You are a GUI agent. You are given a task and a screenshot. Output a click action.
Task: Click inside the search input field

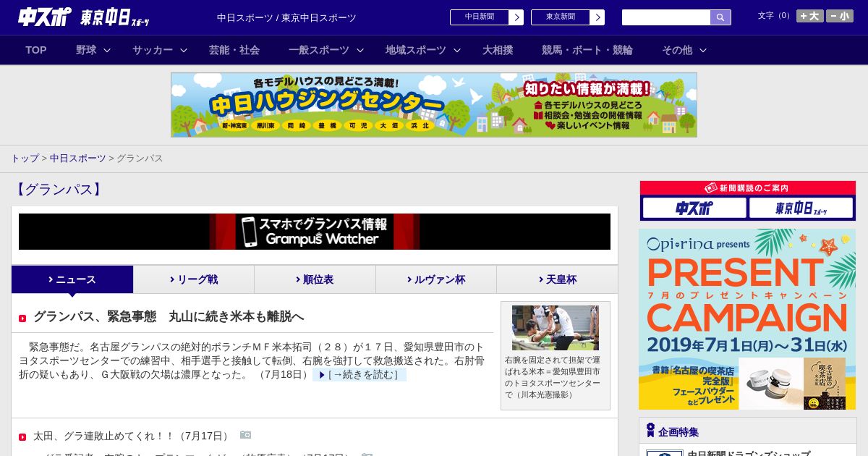point(666,17)
